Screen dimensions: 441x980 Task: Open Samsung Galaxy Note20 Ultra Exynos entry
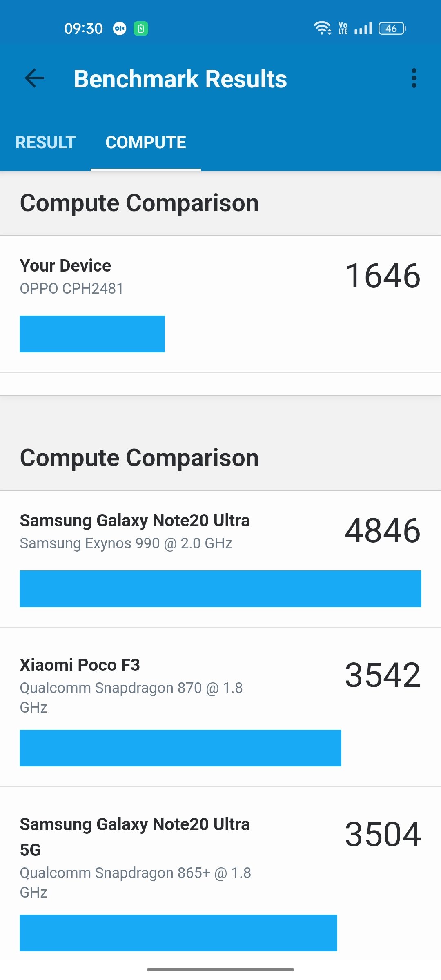pos(135,531)
